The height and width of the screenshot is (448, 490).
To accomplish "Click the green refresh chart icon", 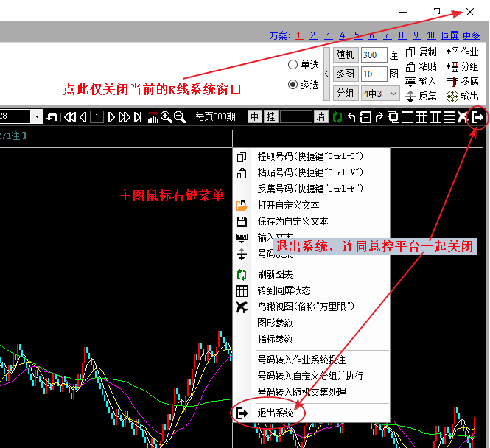I will [x=337, y=117].
